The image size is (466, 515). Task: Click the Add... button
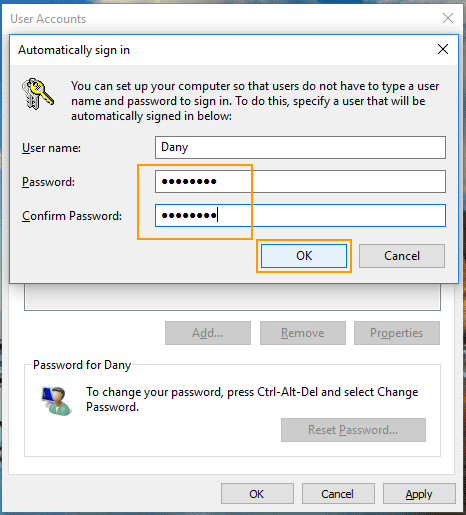(x=208, y=333)
